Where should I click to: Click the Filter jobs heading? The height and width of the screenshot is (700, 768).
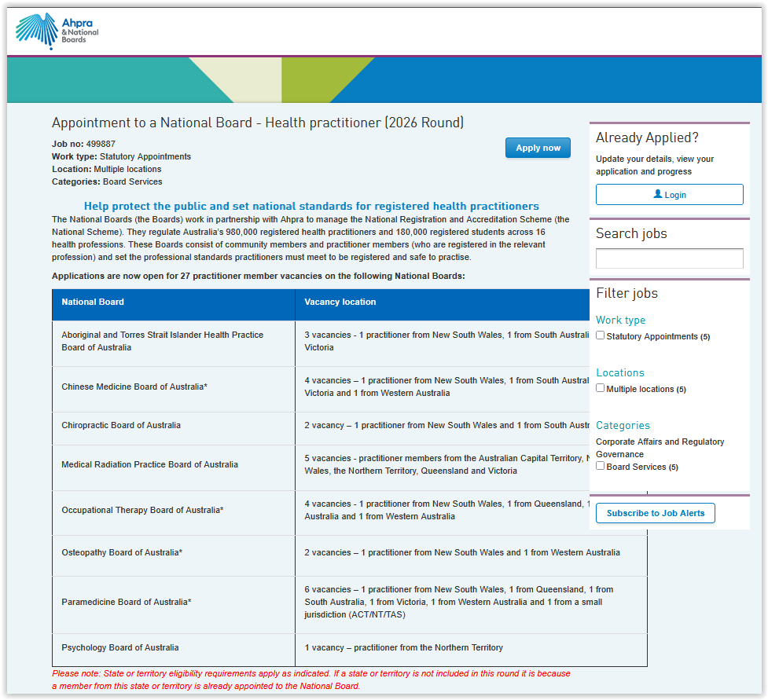pyautogui.click(x=627, y=293)
